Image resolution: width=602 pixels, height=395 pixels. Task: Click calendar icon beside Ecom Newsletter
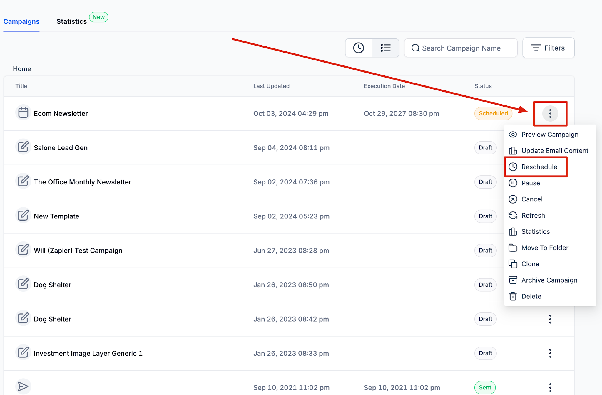pos(23,113)
